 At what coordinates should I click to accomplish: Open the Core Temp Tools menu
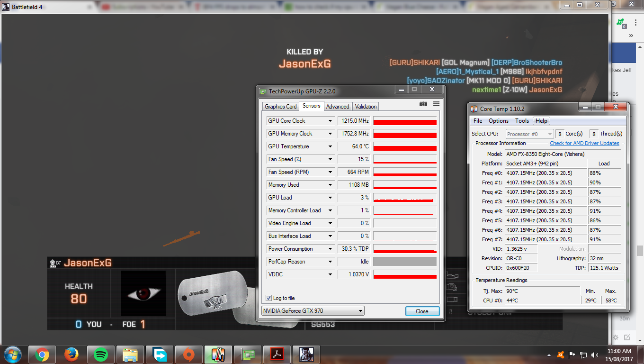(x=522, y=121)
